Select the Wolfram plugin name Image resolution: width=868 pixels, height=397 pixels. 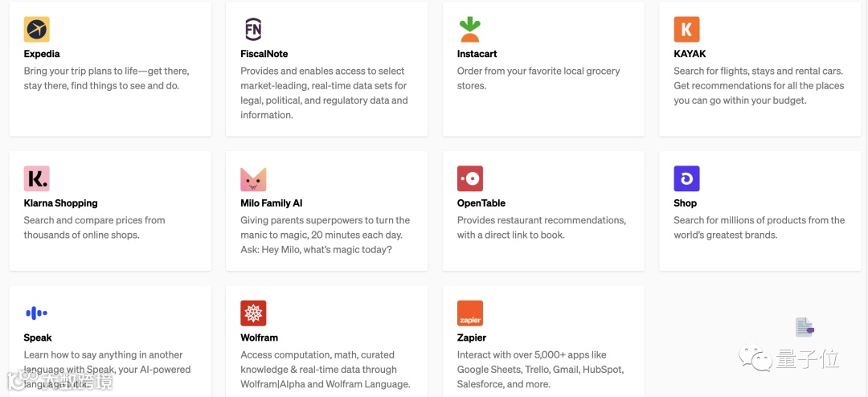pyautogui.click(x=260, y=338)
